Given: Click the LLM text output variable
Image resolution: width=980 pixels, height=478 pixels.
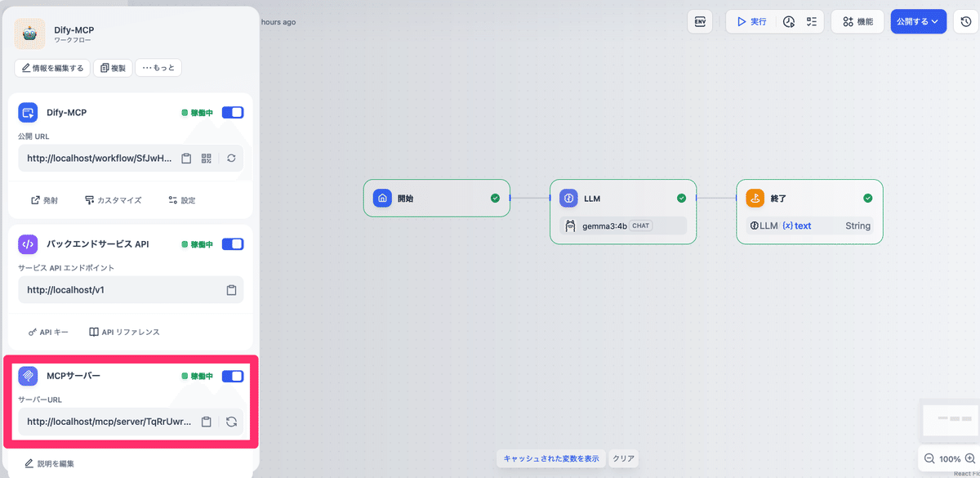Looking at the screenshot, I should point(797,226).
